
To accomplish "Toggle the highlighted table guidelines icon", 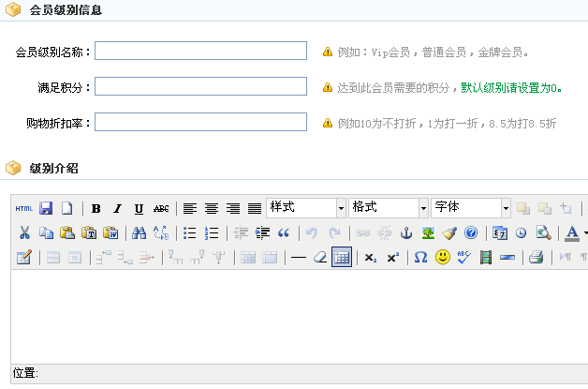I will pyautogui.click(x=342, y=257).
